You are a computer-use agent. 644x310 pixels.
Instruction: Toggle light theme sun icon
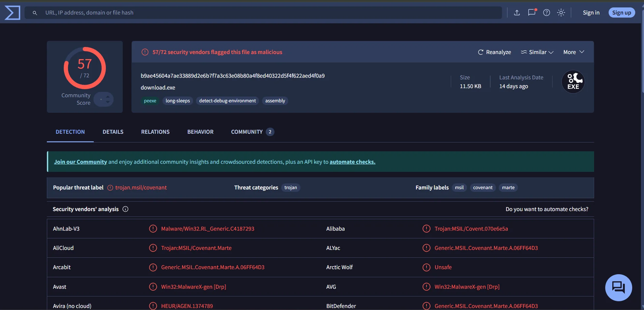pyautogui.click(x=561, y=13)
